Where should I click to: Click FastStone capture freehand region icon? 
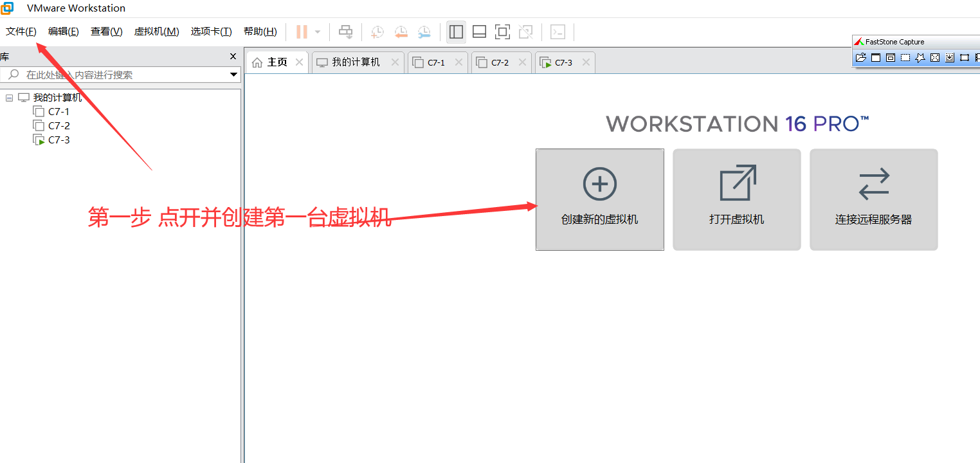point(920,58)
